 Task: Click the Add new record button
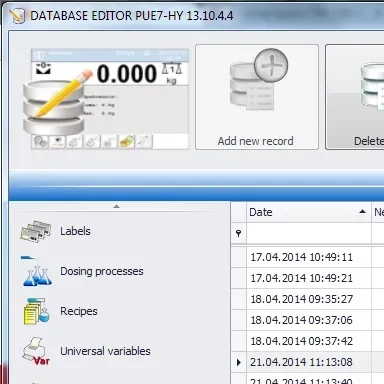coord(257,97)
